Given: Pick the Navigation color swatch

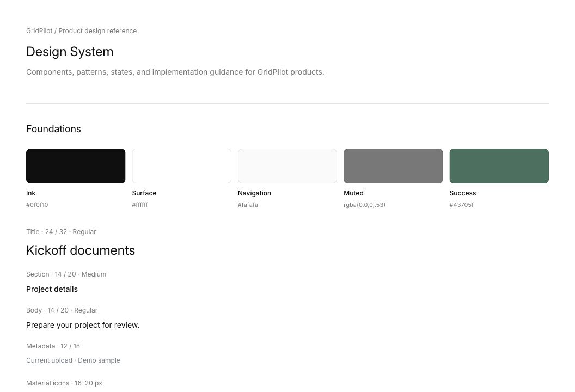Looking at the screenshot, I should click(x=287, y=166).
